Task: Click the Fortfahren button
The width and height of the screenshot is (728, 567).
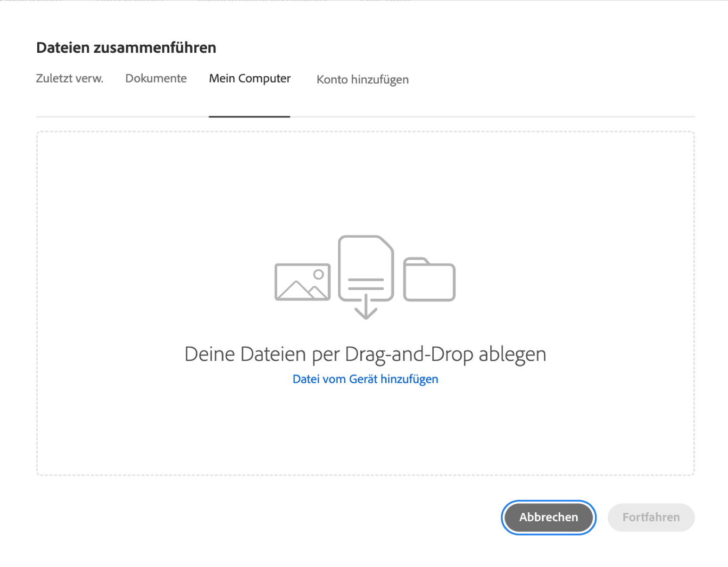Action: pos(651,517)
